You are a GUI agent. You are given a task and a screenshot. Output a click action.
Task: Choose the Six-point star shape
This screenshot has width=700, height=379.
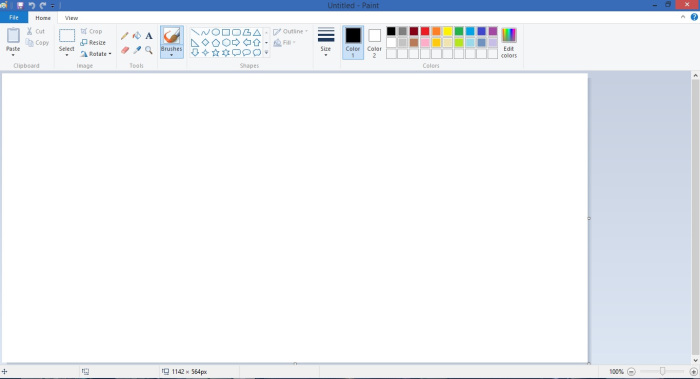point(226,53)
